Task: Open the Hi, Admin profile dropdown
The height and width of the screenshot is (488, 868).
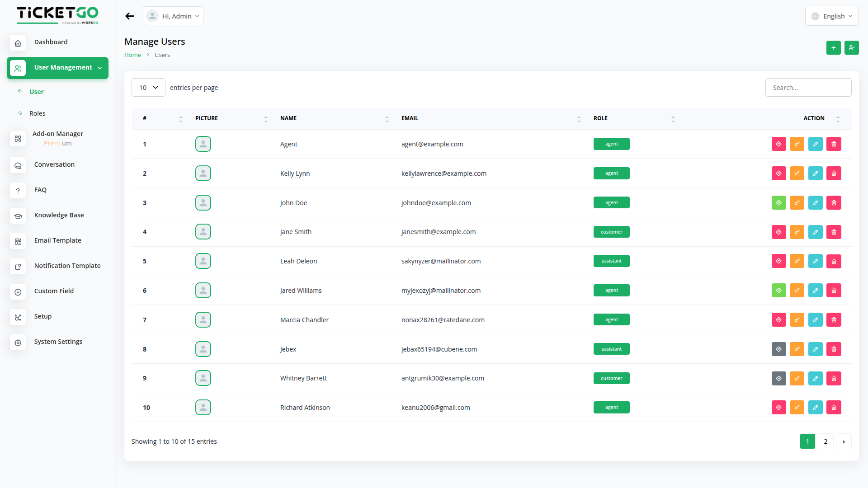Action: point(173,16)
